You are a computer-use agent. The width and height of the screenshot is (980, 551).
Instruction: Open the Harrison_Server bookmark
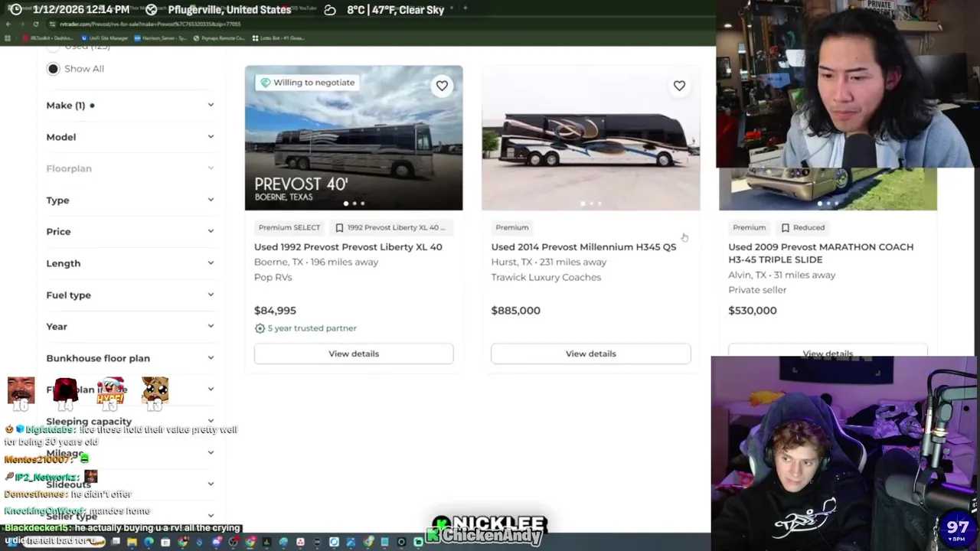[161, 38]
